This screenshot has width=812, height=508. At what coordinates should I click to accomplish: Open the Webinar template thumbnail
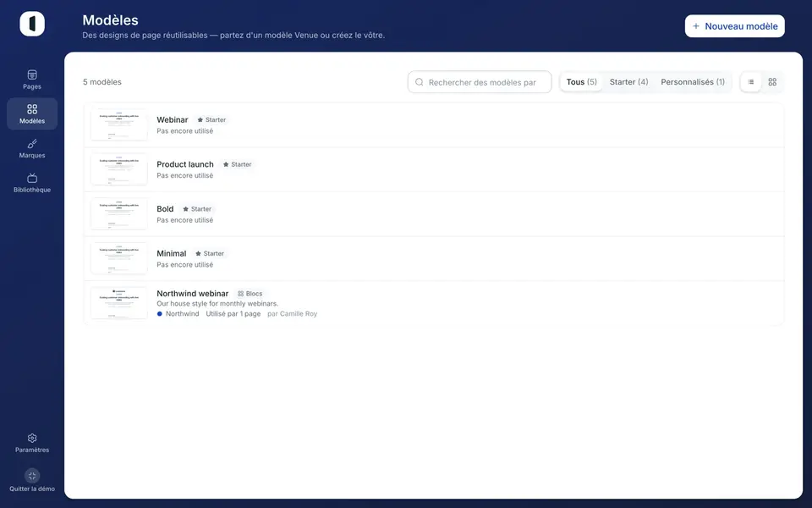(119, 125)
